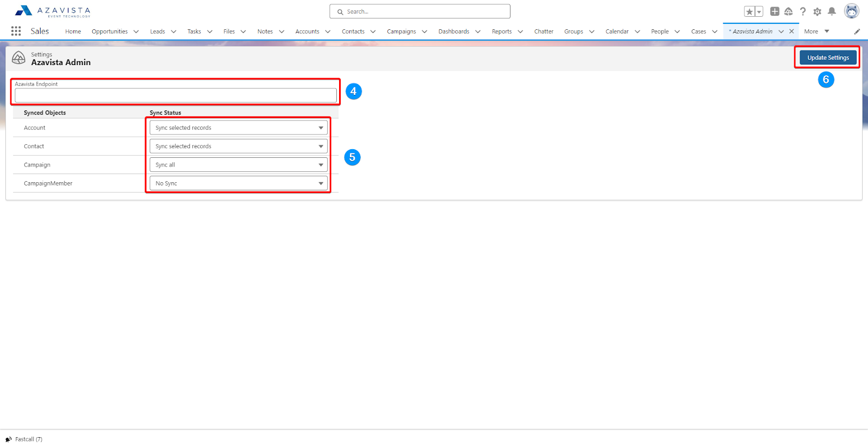
Task: Expand the Opportunities tab chevron
Action: pos(136,31)
